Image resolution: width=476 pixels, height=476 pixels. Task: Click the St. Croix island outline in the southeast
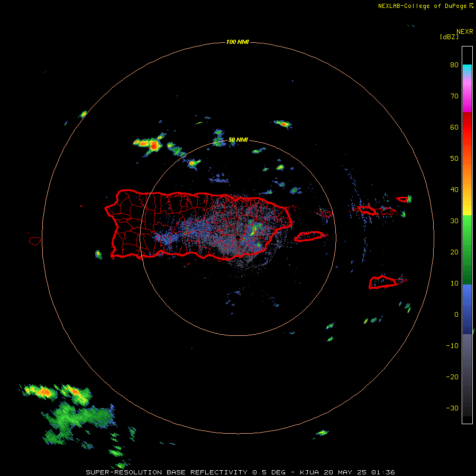(x=384, y=282)
